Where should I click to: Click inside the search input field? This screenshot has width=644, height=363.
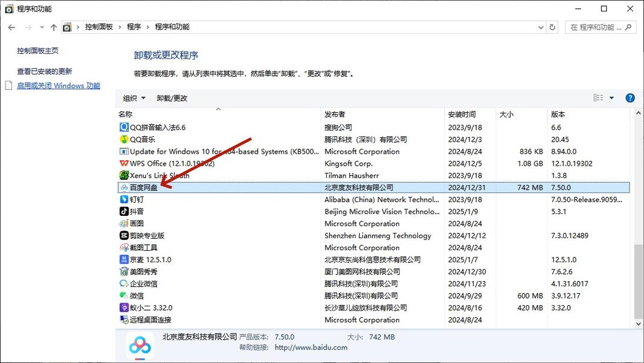(594, 27)
